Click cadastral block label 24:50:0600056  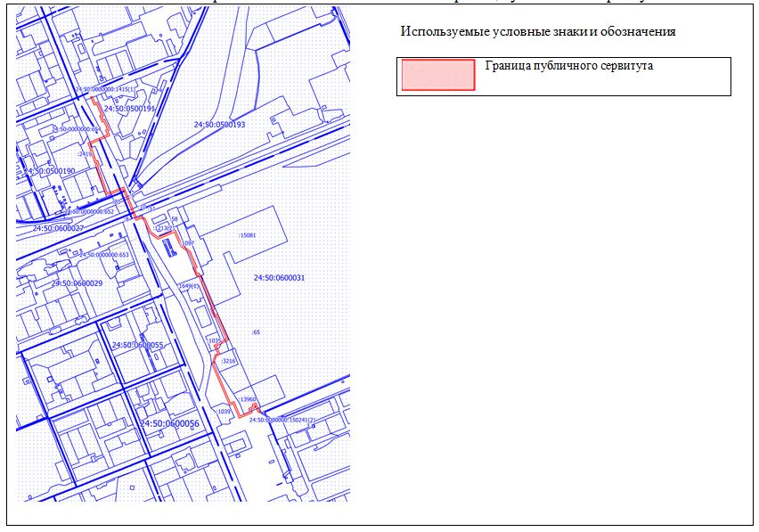click(x=168, y=423)
